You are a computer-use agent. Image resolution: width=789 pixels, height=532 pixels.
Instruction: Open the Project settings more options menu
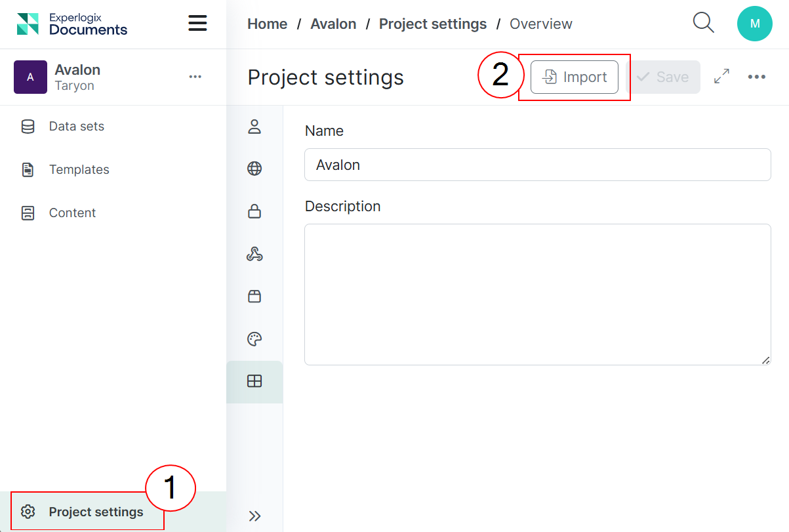pyautogui.click(x=756, y=77)
